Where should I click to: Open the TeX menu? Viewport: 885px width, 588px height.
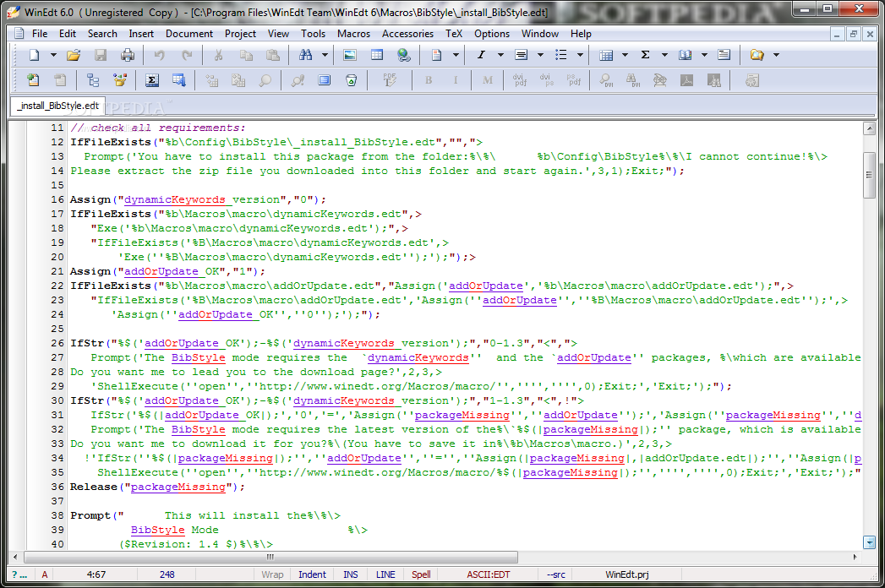(x=454, y=34)
